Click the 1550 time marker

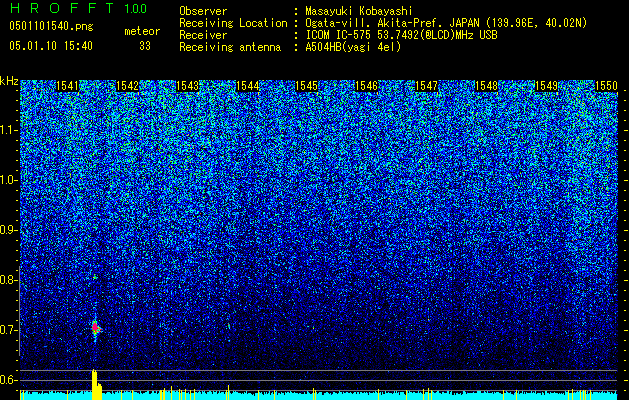[x=606, y=86]
